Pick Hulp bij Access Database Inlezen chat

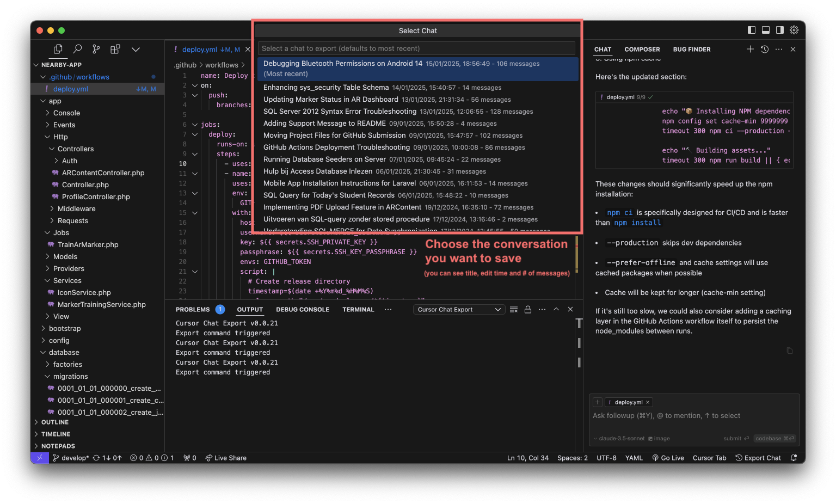[417, 171]
